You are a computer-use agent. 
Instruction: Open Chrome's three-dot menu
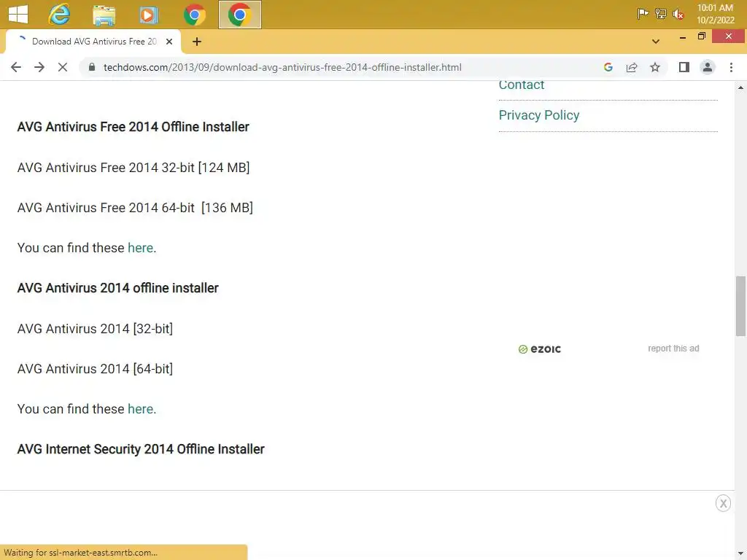click(x=731, y=67)
